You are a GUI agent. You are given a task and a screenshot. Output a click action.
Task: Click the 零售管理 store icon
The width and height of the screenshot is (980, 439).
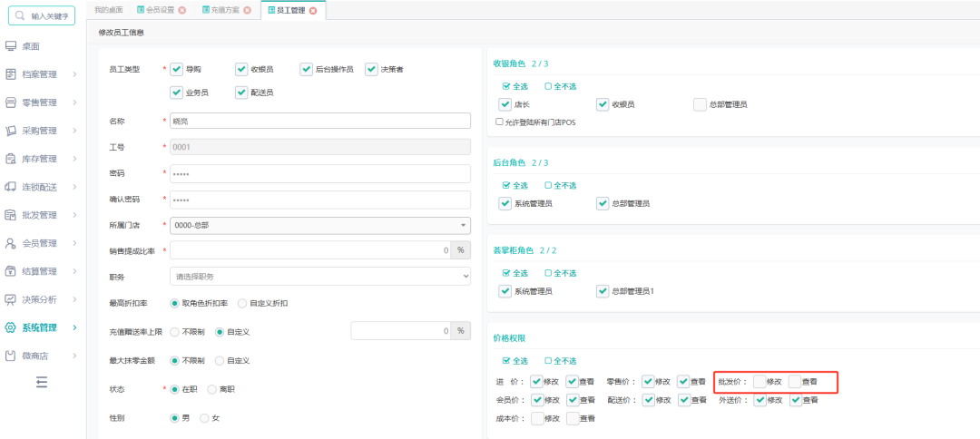click(x=11, y=102)
